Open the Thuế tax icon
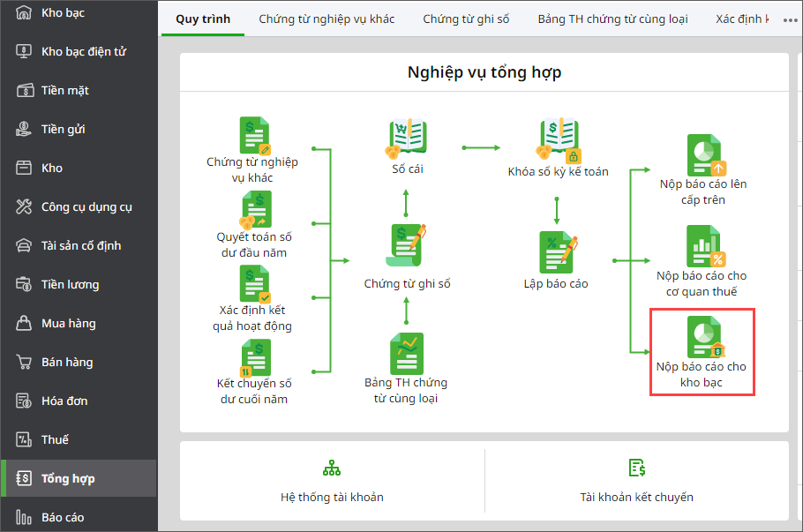 click(x=24, y=439)
